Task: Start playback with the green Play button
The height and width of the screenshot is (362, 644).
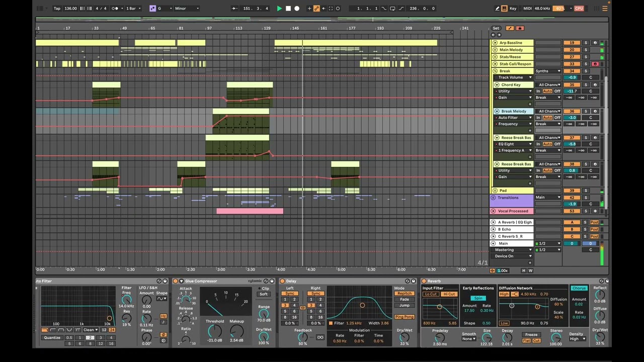Action: tap(279, 9)
